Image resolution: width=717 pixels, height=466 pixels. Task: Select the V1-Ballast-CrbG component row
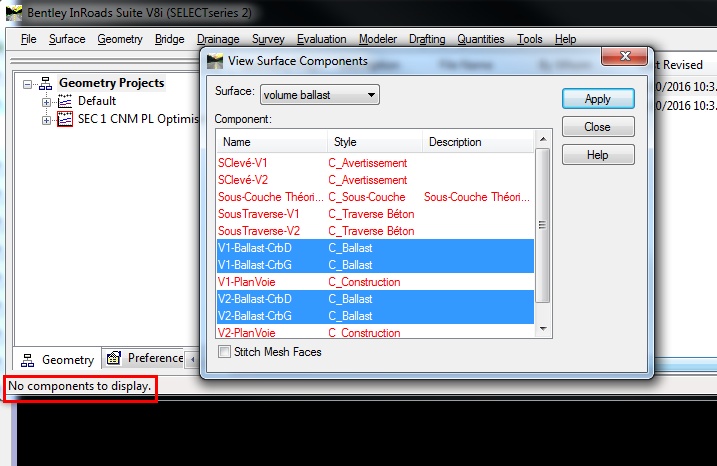[375, 265]
